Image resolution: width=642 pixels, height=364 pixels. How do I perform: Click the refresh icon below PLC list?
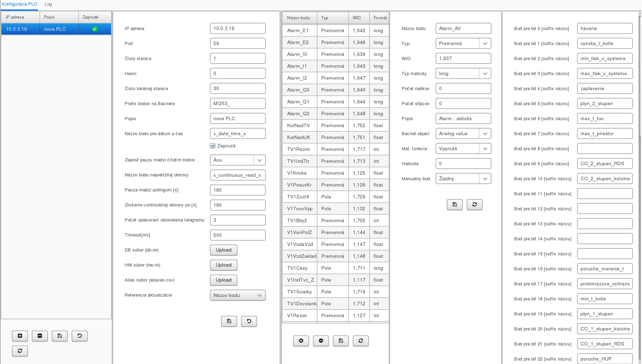[20, 351]
